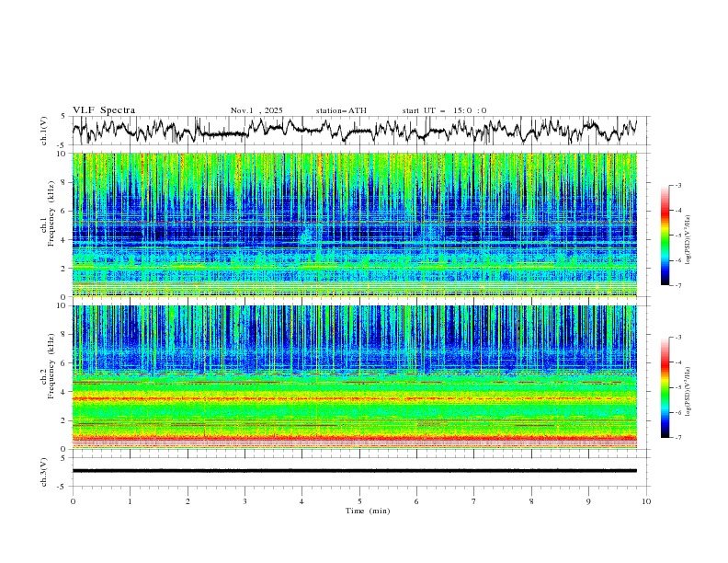Click the 'Time (min)' axis label
The height and width of the screenshot is (563, 728).
(x=368, y=511)
